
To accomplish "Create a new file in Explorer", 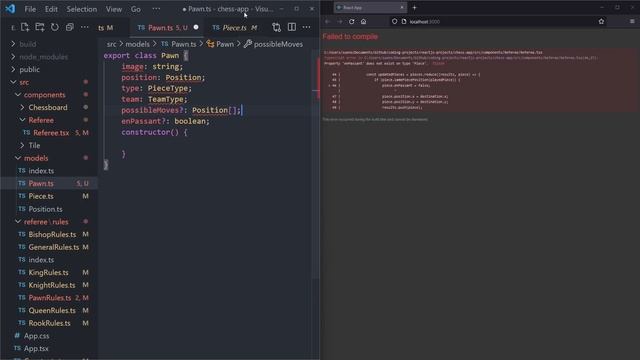I will [25, 27].
